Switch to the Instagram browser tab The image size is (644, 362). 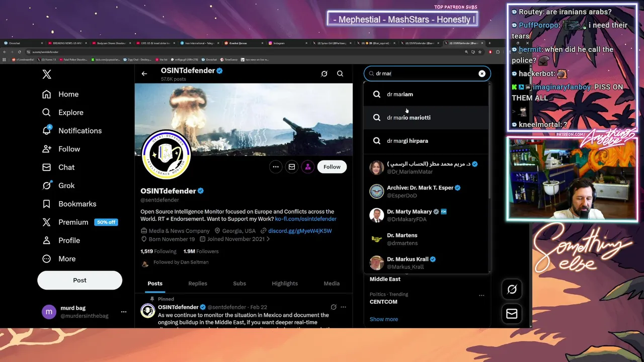coord(287,43)
